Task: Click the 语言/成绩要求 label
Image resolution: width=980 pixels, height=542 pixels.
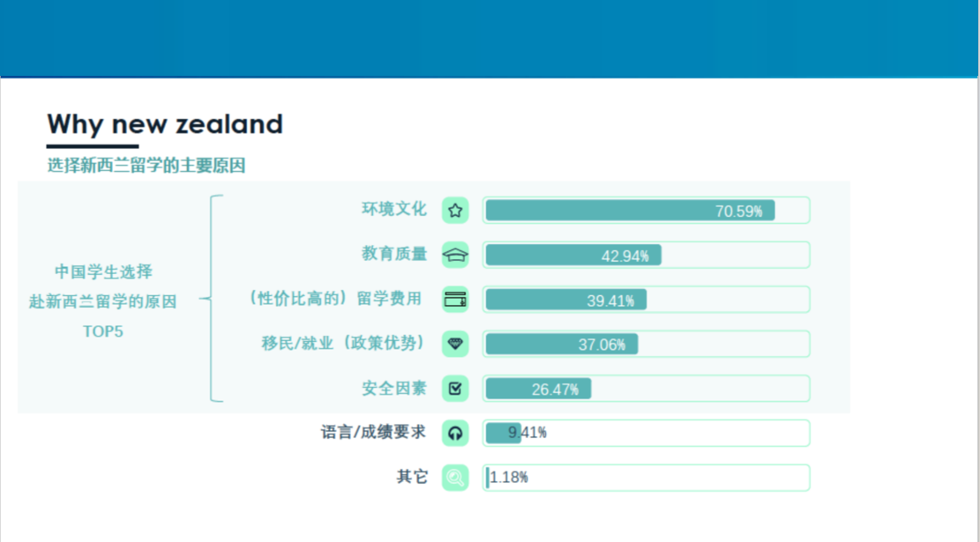Action: (373, 433)
